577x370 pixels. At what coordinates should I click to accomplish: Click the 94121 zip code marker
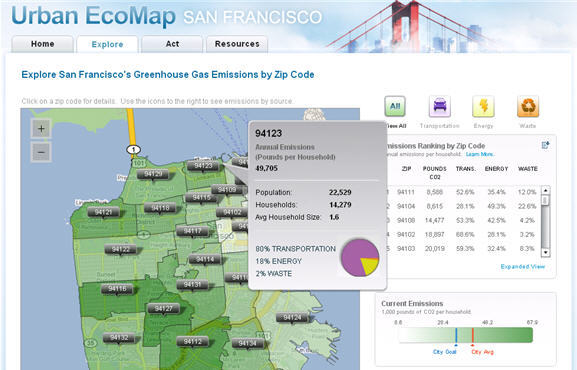(103, 212)
